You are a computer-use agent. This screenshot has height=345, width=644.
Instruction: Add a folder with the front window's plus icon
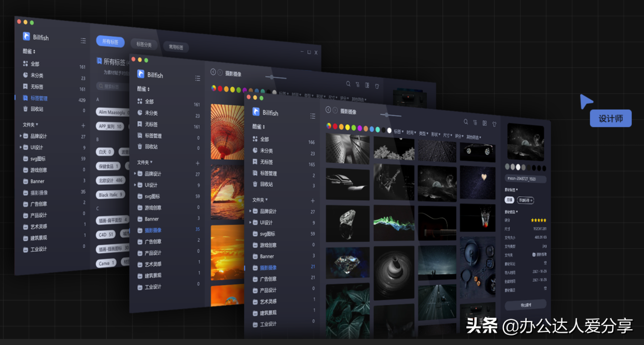click(312, 201)
